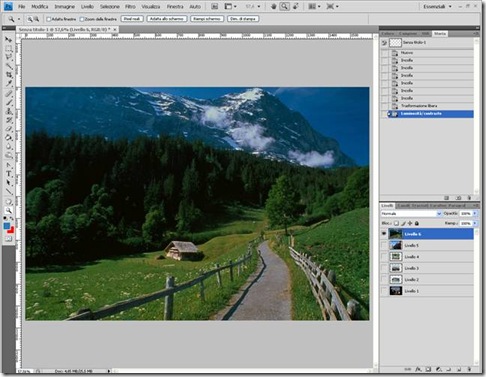Open the Filtro menu
This screenshot has height=377, width=486.
130,6
